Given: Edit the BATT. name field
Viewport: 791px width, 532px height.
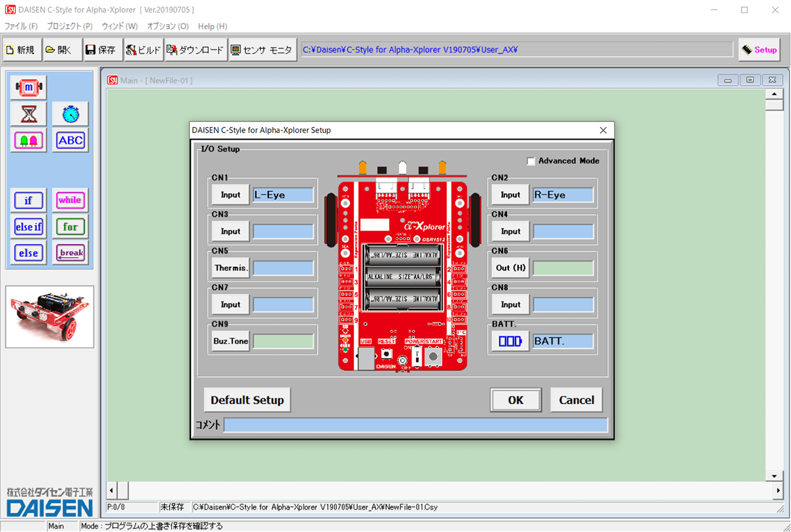Looking at the screenshot, I should 563,341.
